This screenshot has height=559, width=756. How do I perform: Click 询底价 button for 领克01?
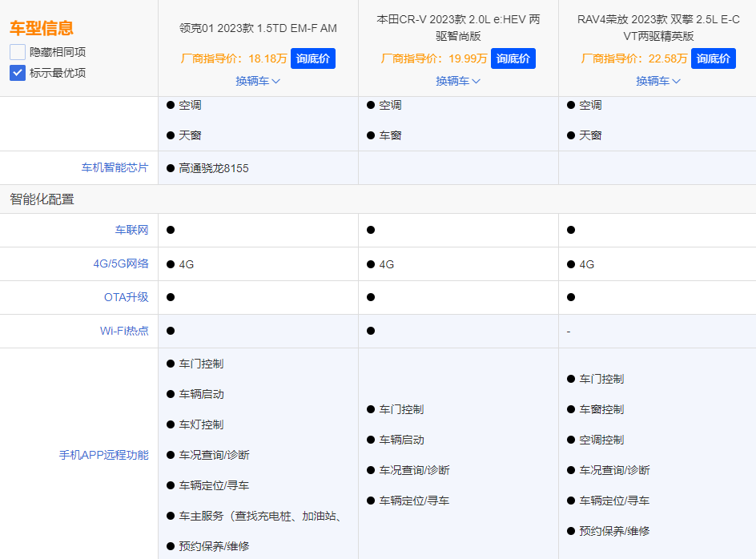313,58
